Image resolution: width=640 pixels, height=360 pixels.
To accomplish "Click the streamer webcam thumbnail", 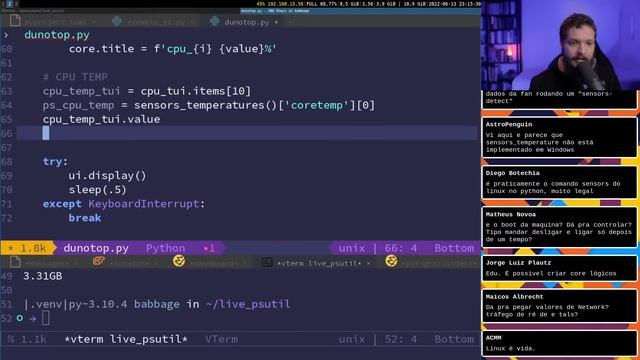I will tap(560, 45).
